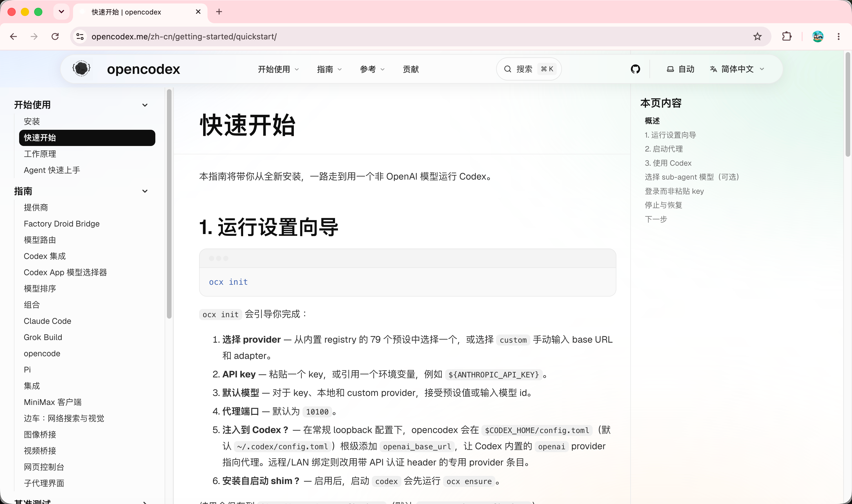The height and width of the screenshot is (504, 852).
Task: Open the 简体中文 language dropdown
Action: 737,69
